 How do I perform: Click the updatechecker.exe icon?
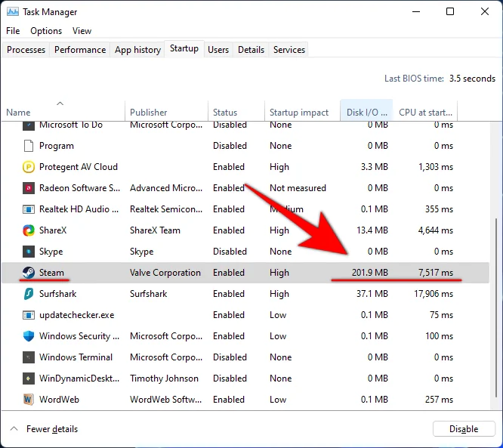[29, 315]
